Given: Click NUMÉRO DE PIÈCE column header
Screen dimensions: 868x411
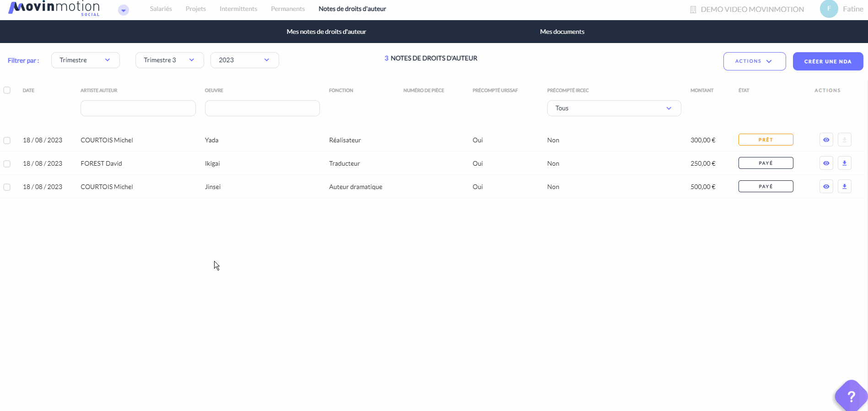Looking at the screenshot, I should tap(424, 90).
